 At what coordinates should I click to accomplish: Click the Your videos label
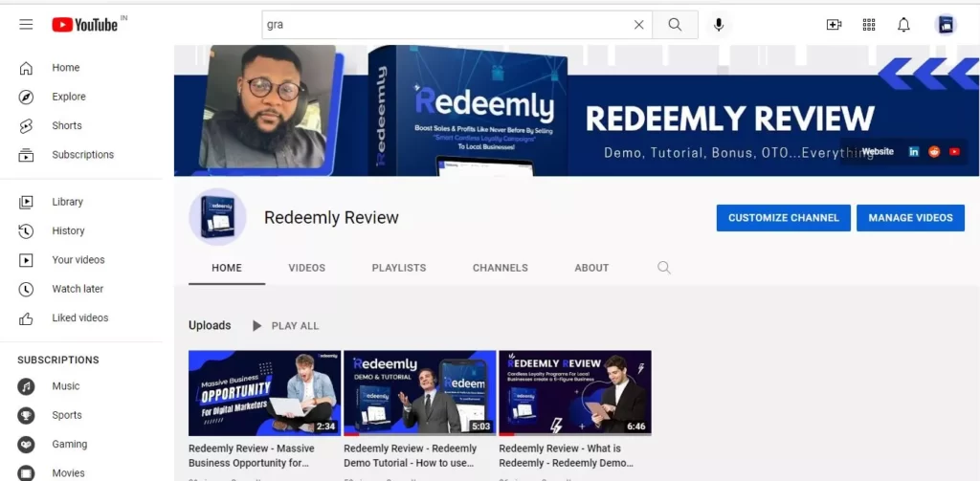78,260
